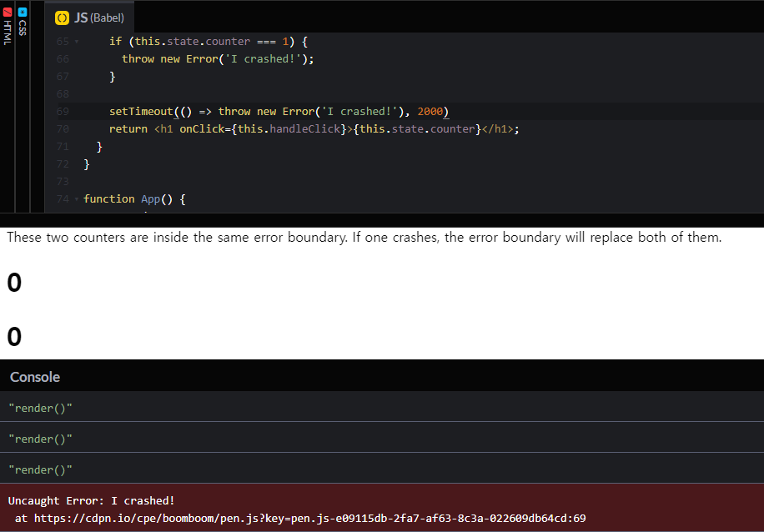Collapse function App at line 74
The height and width of the screenshot is (532, 764).
[x=77, y=199]
